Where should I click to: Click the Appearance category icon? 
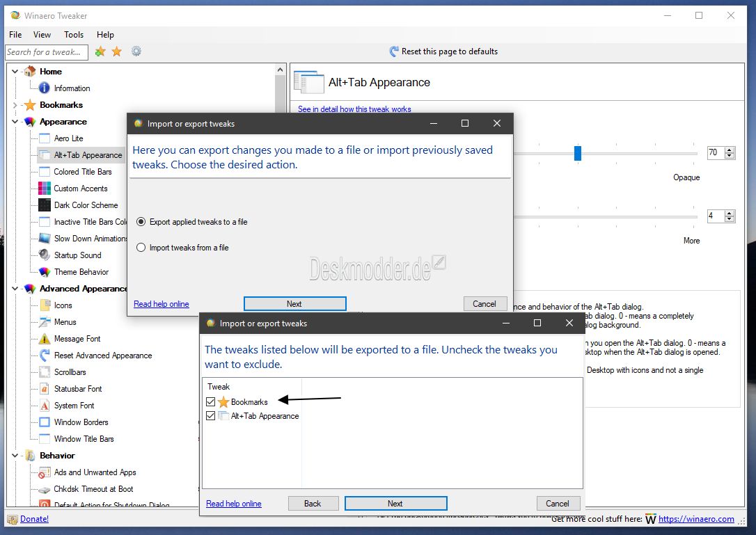[x=30, y=122]
